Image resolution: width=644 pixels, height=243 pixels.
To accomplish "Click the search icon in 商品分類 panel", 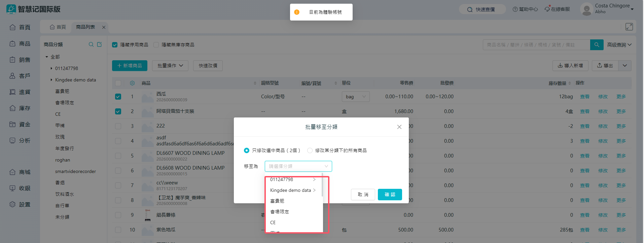I will (91, 44).
